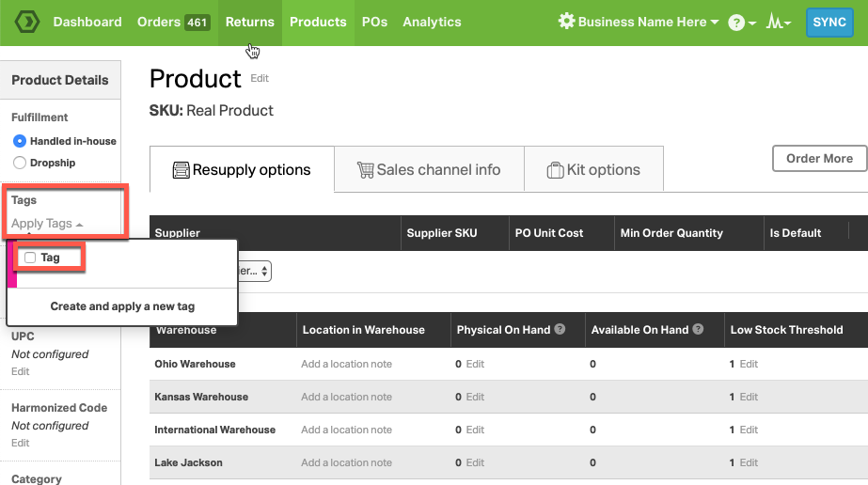The width and height of the screenshot is (868, 485).
Task: Switch to the Kit options tab
Action: click(593, 169)
